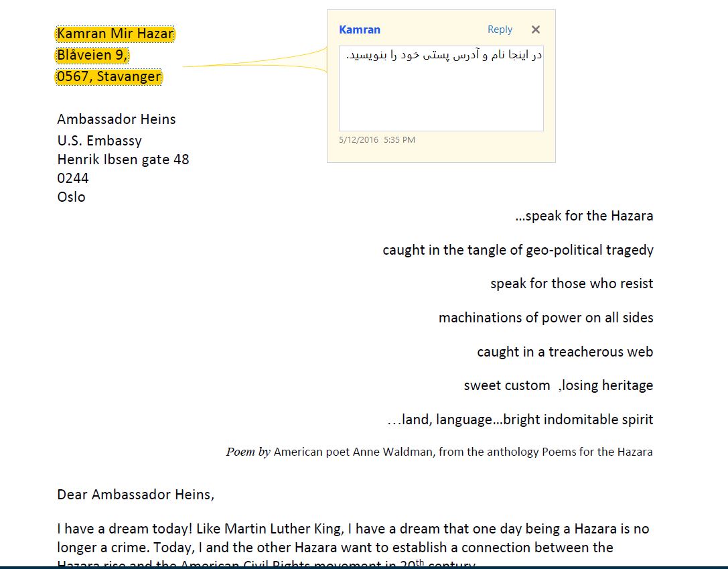Click the paragraph starting 'I have a dream today!'

click(353, 529)
